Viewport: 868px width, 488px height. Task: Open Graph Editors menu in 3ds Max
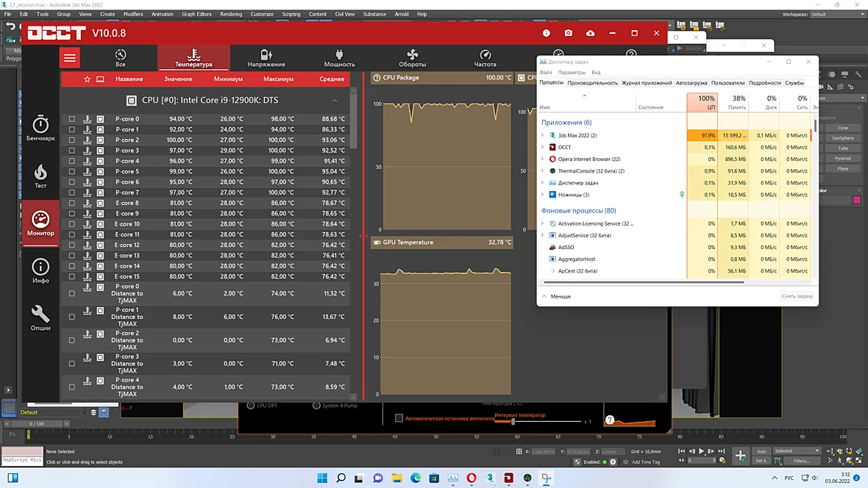[196, 15]
